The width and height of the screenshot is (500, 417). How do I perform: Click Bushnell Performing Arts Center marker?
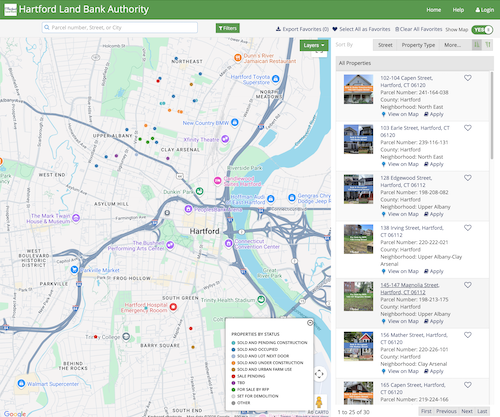coord(170,245)
